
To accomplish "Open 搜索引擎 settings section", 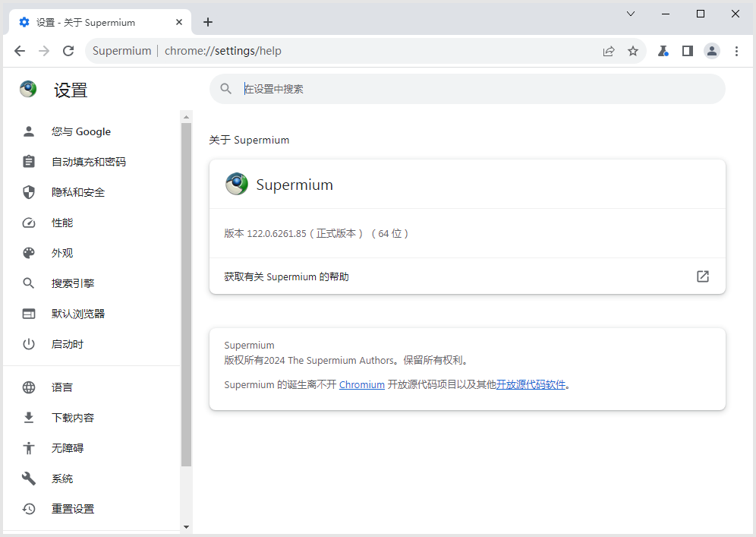I will 92,284.
